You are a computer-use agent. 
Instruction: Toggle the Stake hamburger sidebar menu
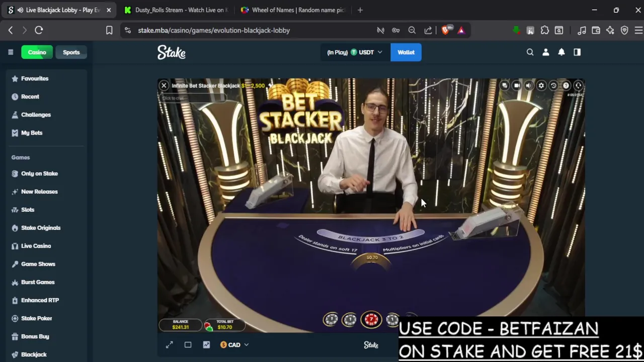click(x=11, y=52)
